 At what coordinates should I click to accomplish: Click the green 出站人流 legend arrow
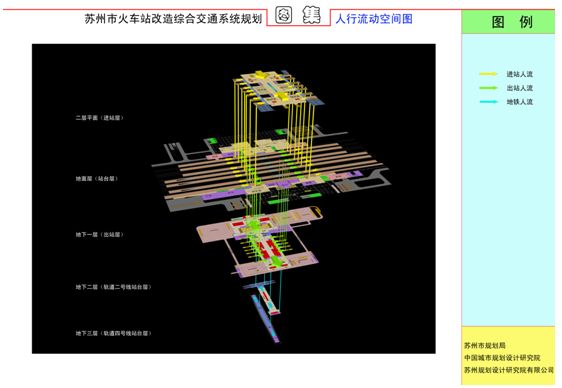[489, 88]
